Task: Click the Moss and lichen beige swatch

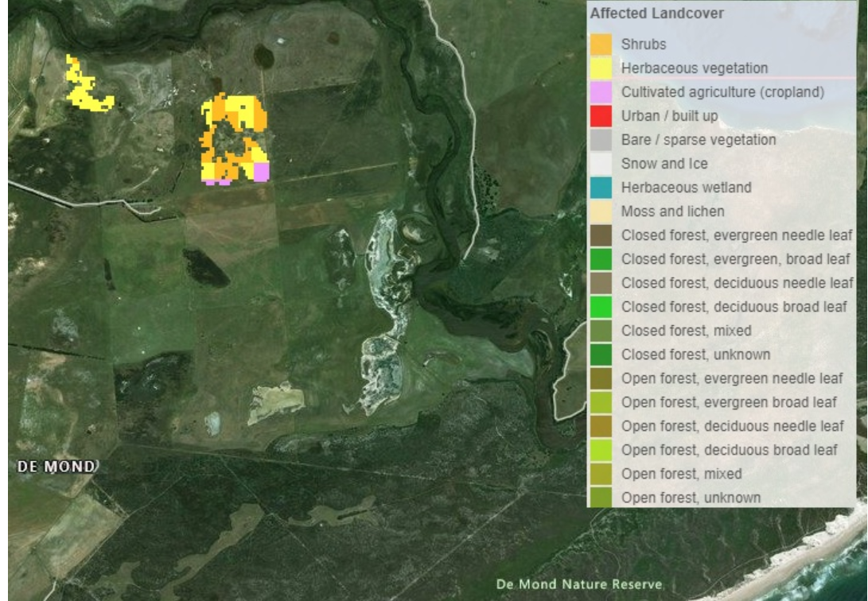Action: (601, 211)
